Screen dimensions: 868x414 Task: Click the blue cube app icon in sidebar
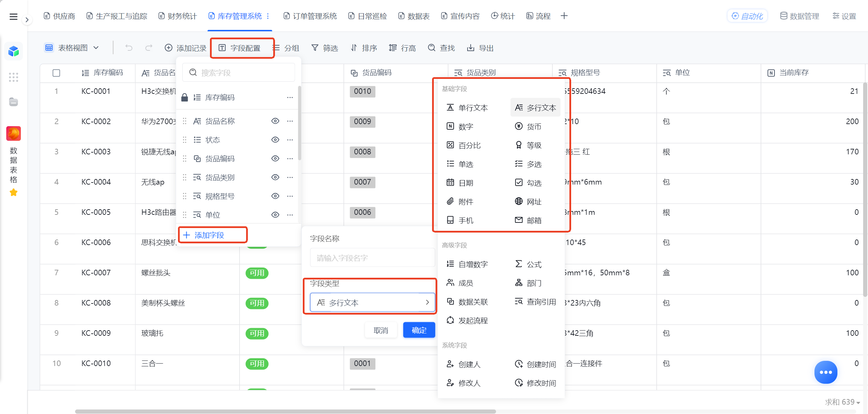coord(14,51)
